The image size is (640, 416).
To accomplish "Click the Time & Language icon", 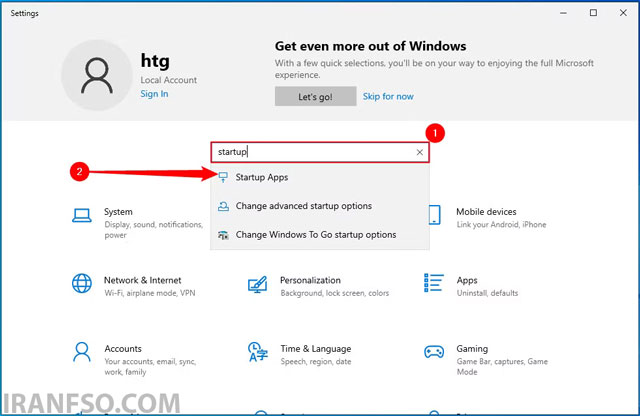I will [258, 352].
